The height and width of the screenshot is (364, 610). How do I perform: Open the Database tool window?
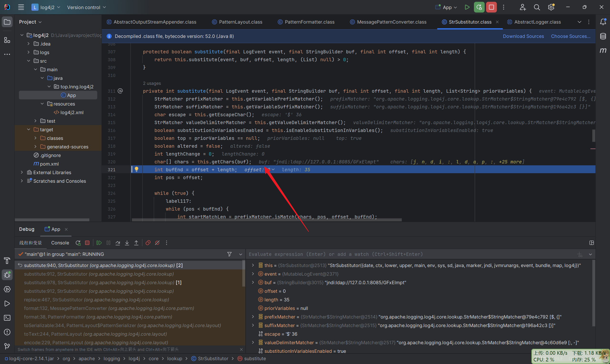[603, 36]
